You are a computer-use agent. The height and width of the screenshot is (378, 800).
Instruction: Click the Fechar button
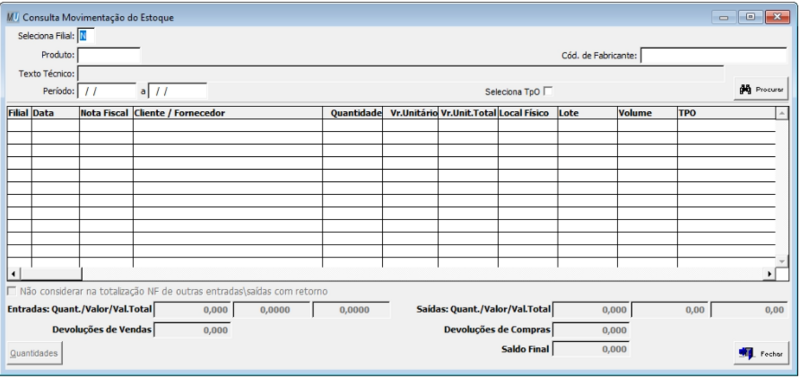[x=761, y=353]
